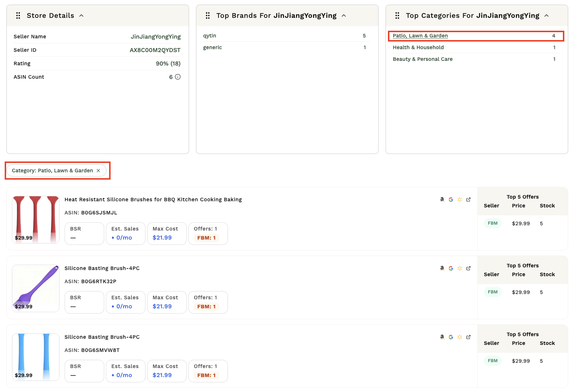
Task: Click Walmart icon for purple Silicone Basting Brush
Action: tap(460, 268)
